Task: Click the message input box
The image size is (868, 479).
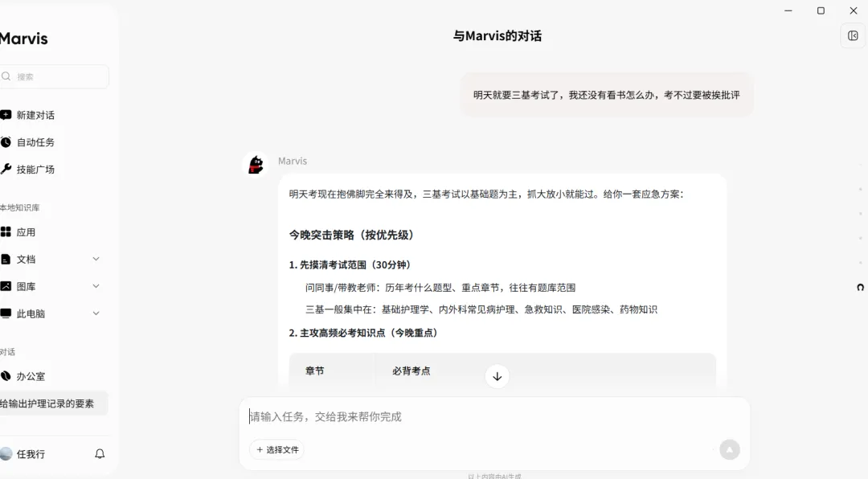Action: click(494, 417)
